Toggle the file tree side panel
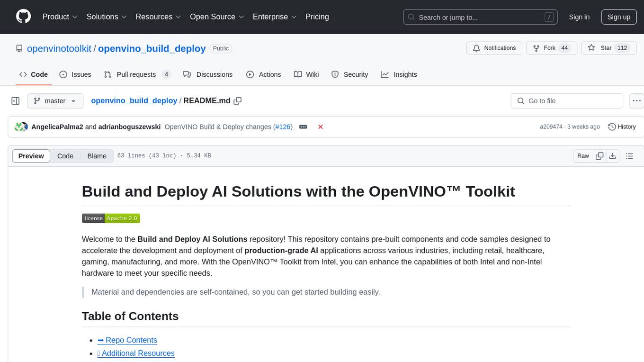Image resolution: width=644 pixels, height=362 pixels. coord(16,101)
